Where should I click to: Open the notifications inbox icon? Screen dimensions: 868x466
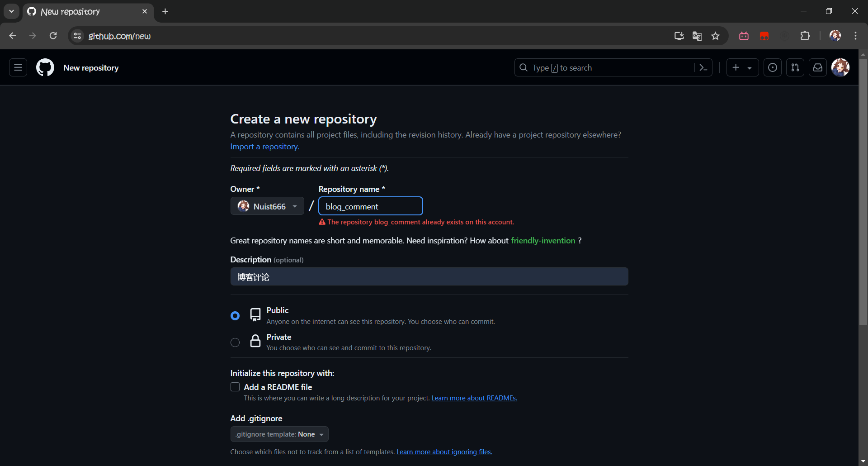pos(818,67)
